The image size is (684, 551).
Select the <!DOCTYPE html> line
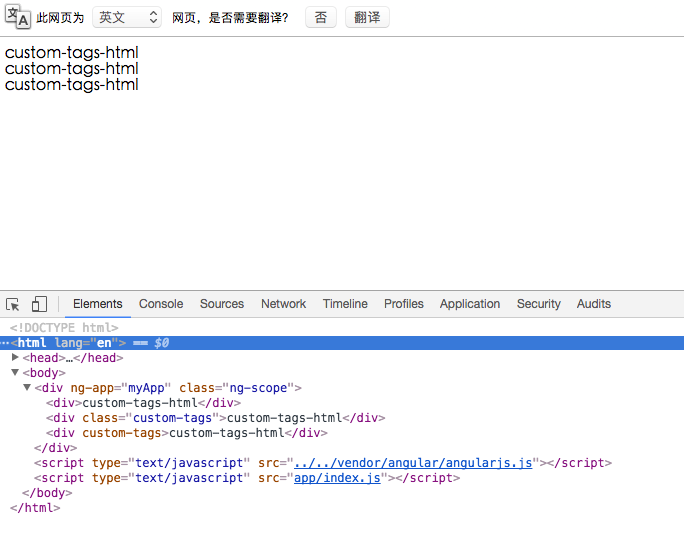pyautogui.click(x=64, y=328)
